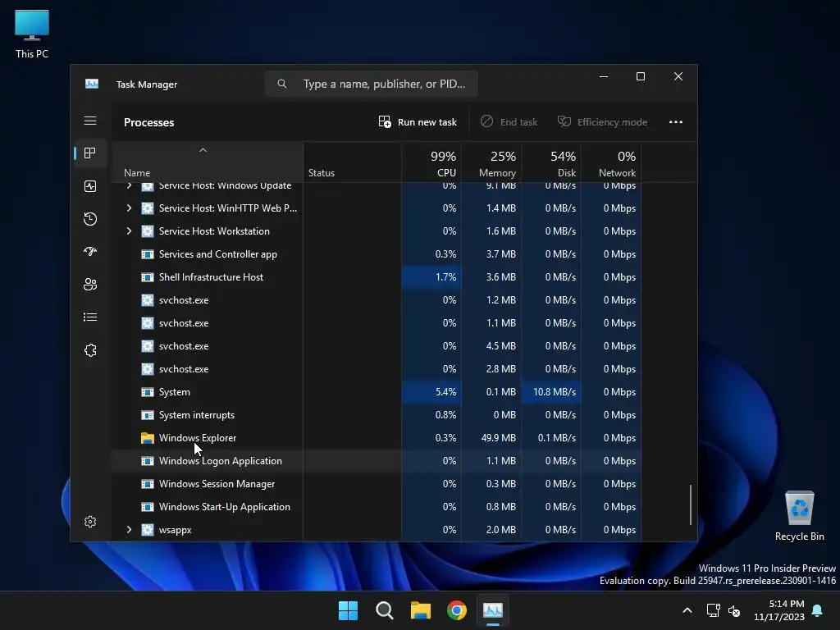
Task: Open App history sidebar icon
Action: point(90,218)
